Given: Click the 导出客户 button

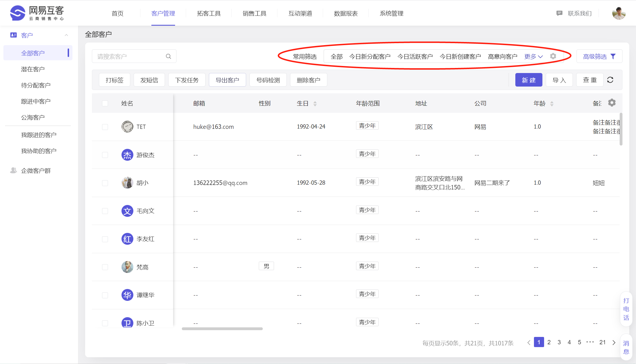Looking at the screenshot, I should pos(227,80).
